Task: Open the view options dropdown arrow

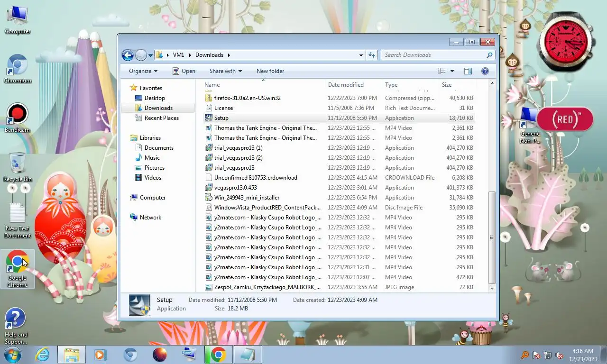Action: point(452,71)
